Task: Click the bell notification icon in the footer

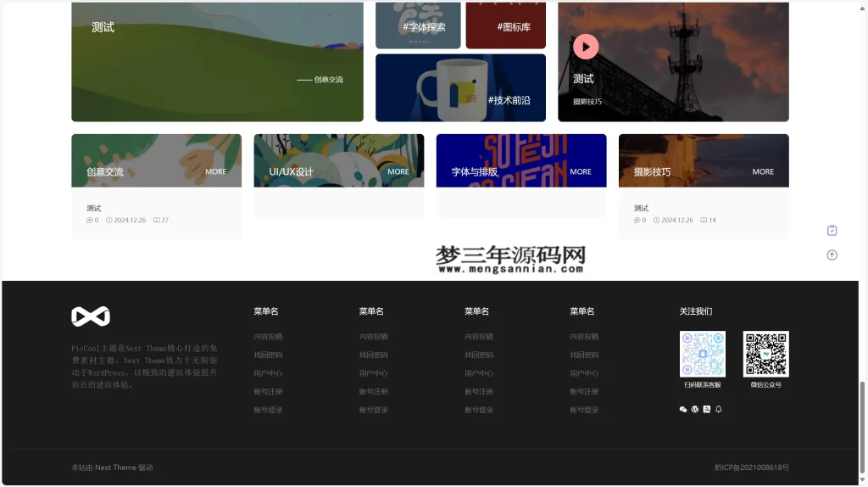Action: pyautogui.click(x=719, y=410)
